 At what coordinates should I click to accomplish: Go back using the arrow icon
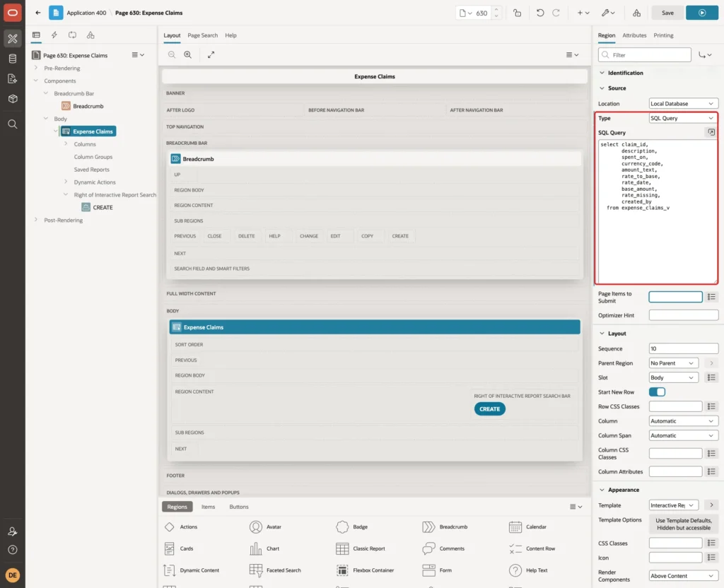point(38,13)
